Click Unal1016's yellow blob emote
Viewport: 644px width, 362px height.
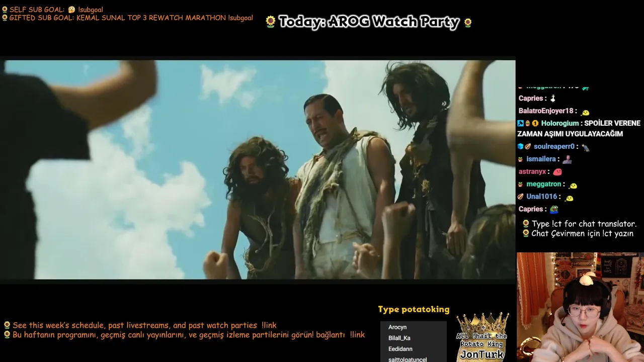[x=569, y=198]
